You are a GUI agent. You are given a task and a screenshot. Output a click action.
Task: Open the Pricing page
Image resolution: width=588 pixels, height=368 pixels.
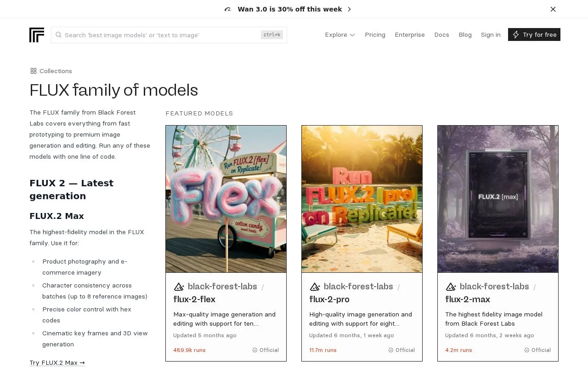coord(375,34)
